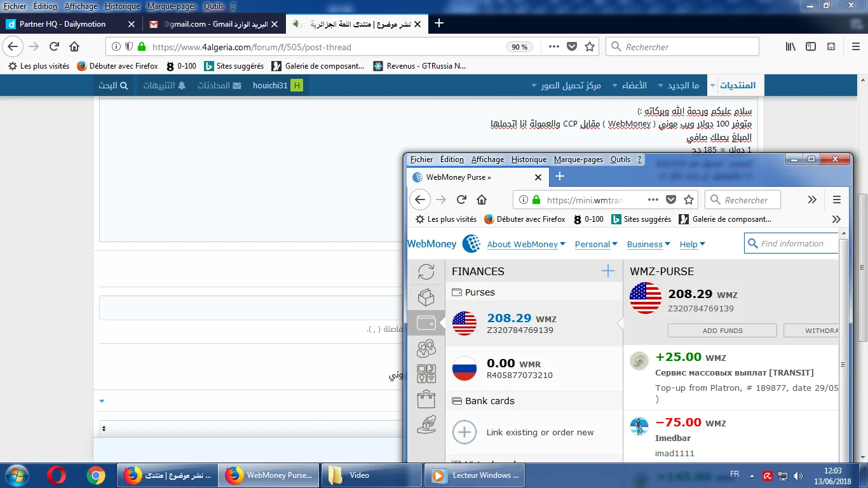Image resolution: width=868 pixels, height=488 pixels.
Task: Expand the Business menu dropdown
Action: [648, 244]
